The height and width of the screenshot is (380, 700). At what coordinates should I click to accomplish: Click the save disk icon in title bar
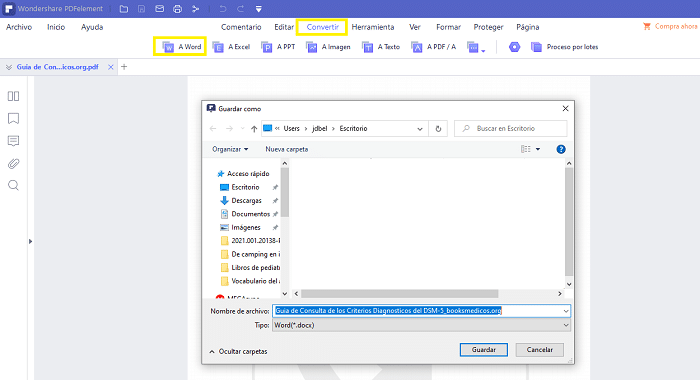tap(142, 9)
